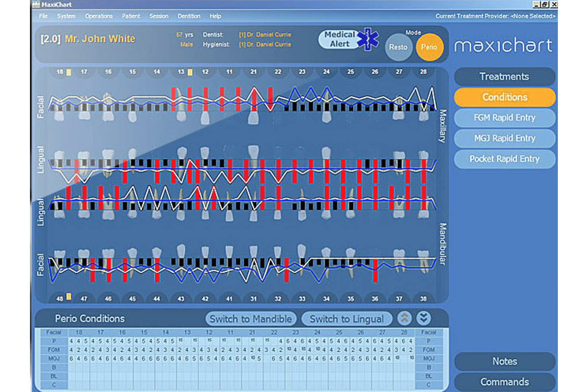Image resolution: width=588 pixels, height=392 pixels.
Task: Select upper tooth number 28
Action: 424,72
